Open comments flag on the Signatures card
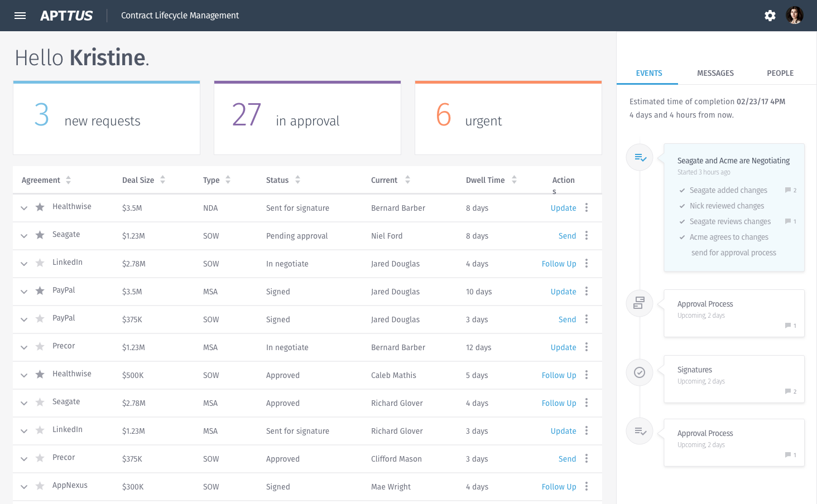This screenshot has height=504, width=817. coord(791,391)
